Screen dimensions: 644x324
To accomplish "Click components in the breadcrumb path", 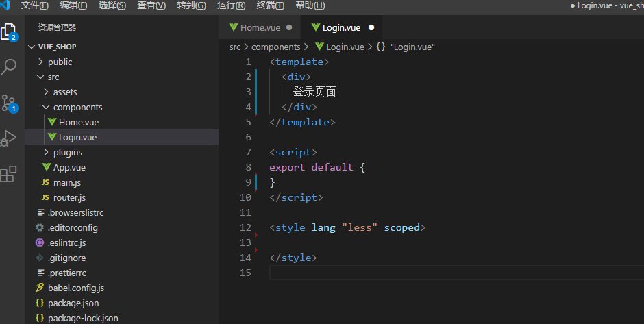I will tap(275, 47).
